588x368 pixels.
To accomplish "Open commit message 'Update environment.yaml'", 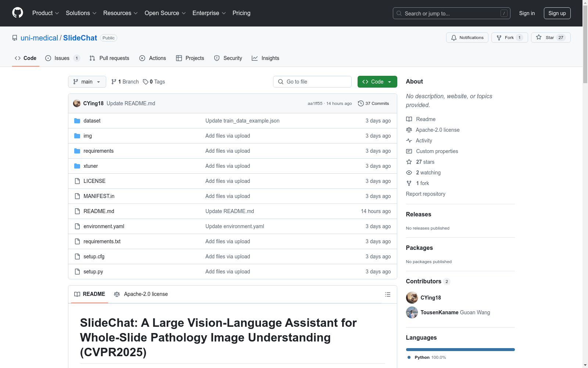I will 235,226.
